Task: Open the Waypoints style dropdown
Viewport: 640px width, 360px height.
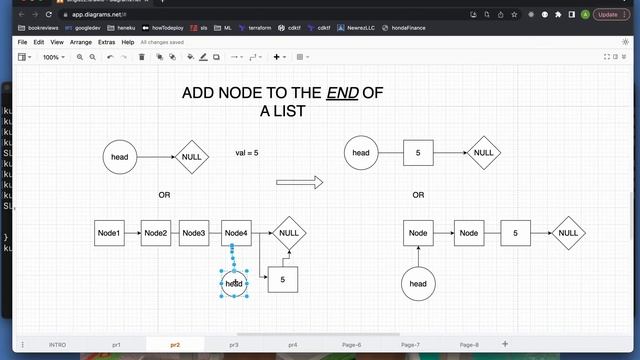Action: click(256, 57)
